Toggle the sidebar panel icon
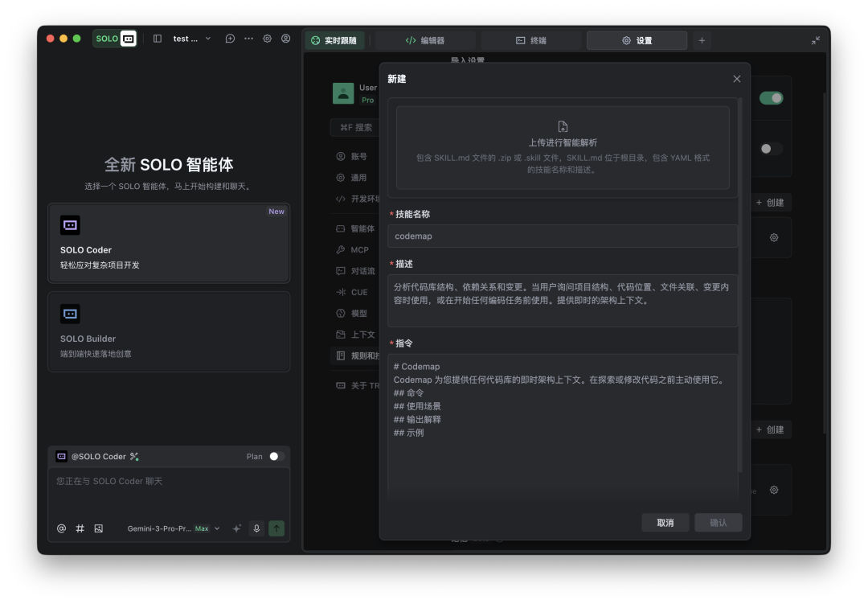This screenshot has width=868, height=604. (x=158, y=39)
